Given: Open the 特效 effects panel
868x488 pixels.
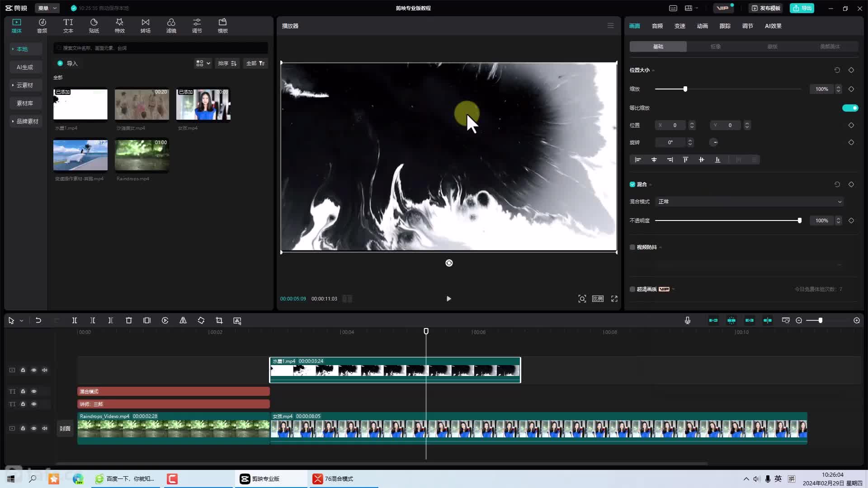Looking at the screenshot, I should click(119, 26).
